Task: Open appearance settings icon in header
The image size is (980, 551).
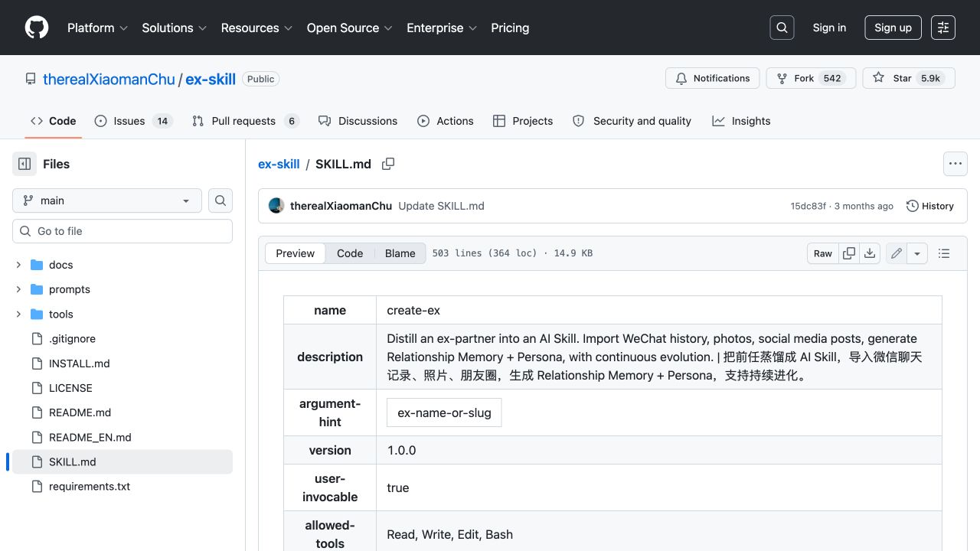Action: point(943,28)
